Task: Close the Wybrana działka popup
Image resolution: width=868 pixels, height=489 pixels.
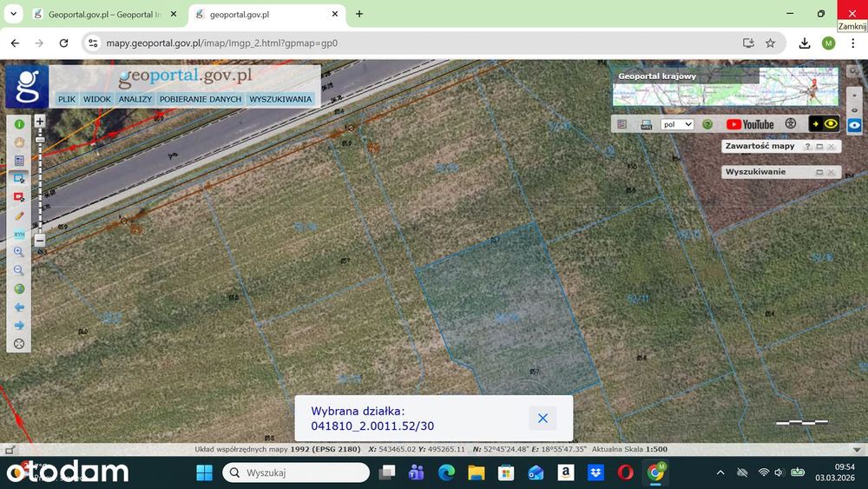Action: click(x=543, y=418)
